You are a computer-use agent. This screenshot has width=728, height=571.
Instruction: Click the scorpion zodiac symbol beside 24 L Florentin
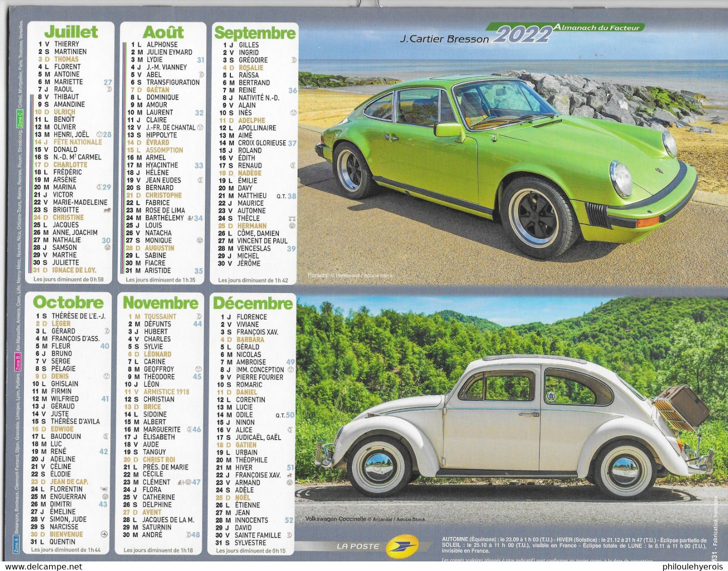[103, 489]
